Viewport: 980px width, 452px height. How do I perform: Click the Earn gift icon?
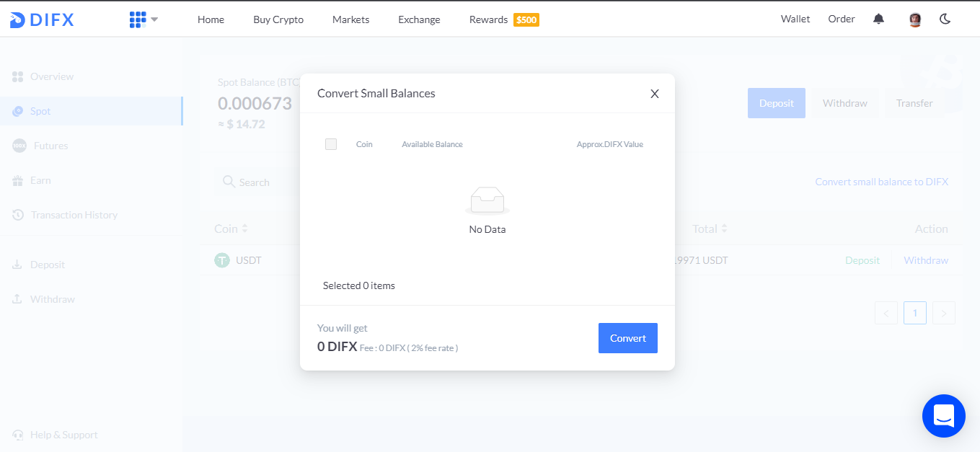click(x=18, y=180)
